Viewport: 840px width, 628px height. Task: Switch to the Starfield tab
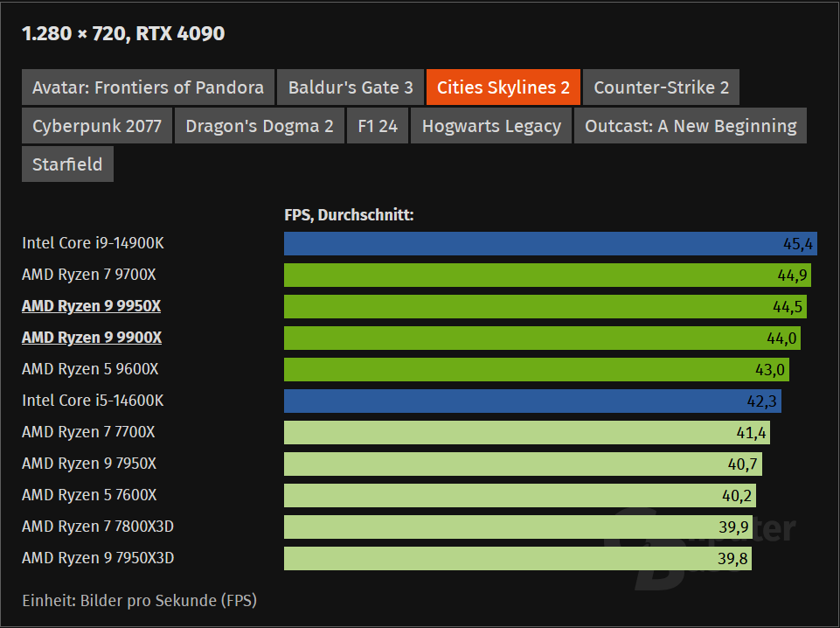click(x=67, y=164)
